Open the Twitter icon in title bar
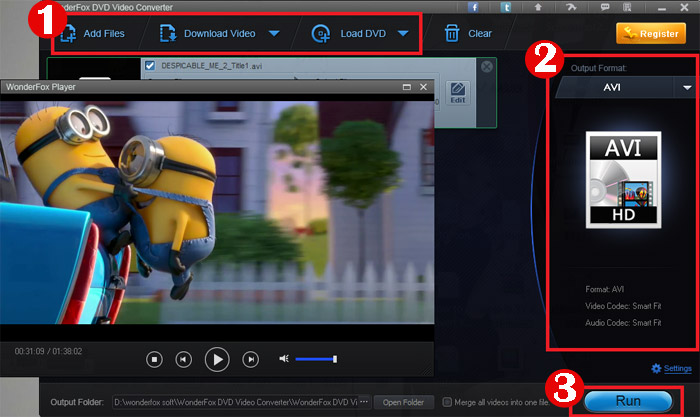This screenshot has height=417, width=700. [x=506, y=7]
